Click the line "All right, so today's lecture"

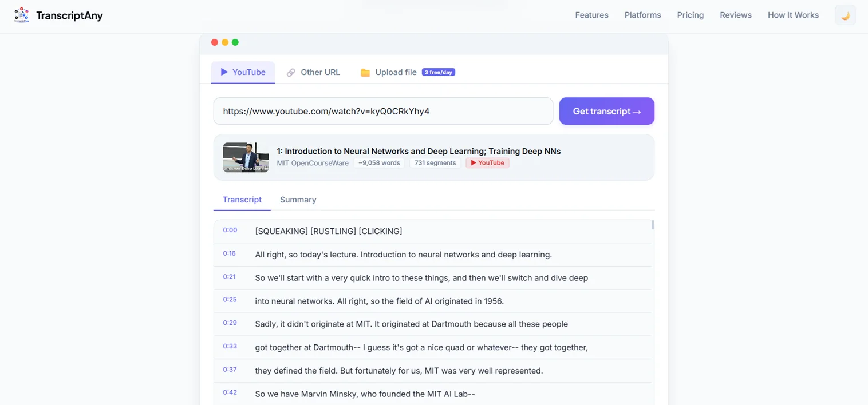pyautogui.click(x=403, y=255)
